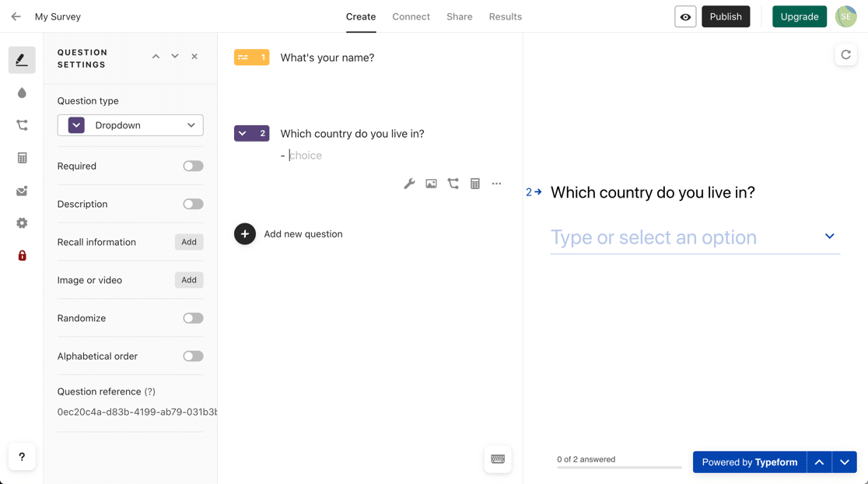Click the Publish button

point(725,16)
